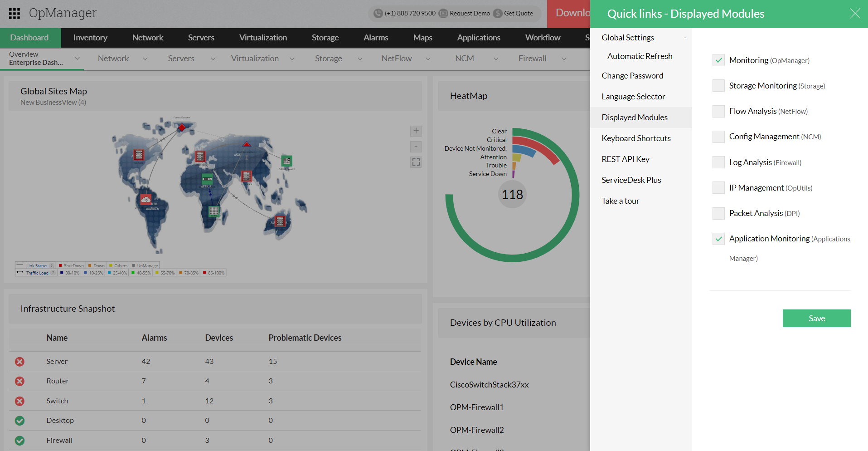Click the red error icon beside Server

(x=19, y=362)
